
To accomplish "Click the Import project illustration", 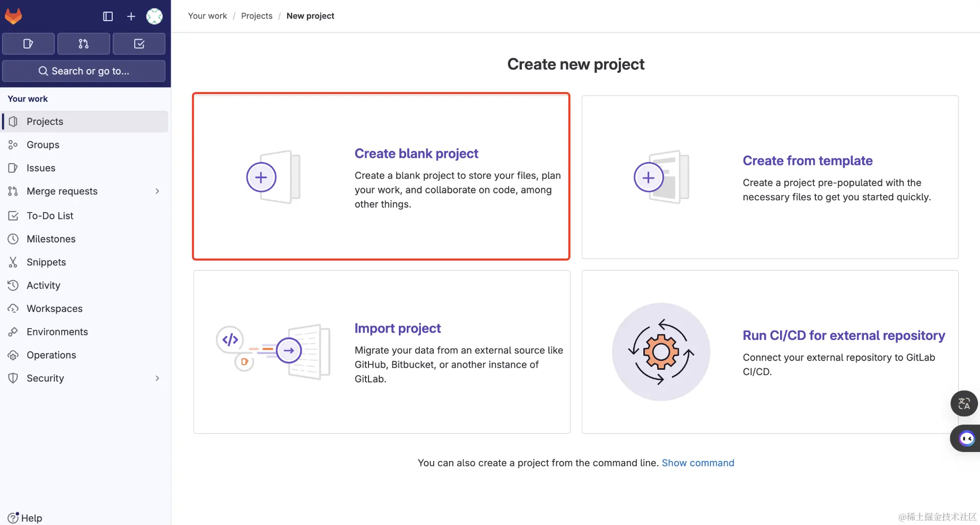I will (273, 352).
